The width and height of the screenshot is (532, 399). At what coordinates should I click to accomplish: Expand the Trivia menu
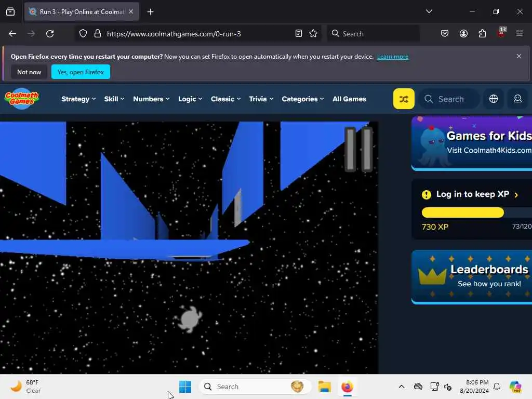261,99
